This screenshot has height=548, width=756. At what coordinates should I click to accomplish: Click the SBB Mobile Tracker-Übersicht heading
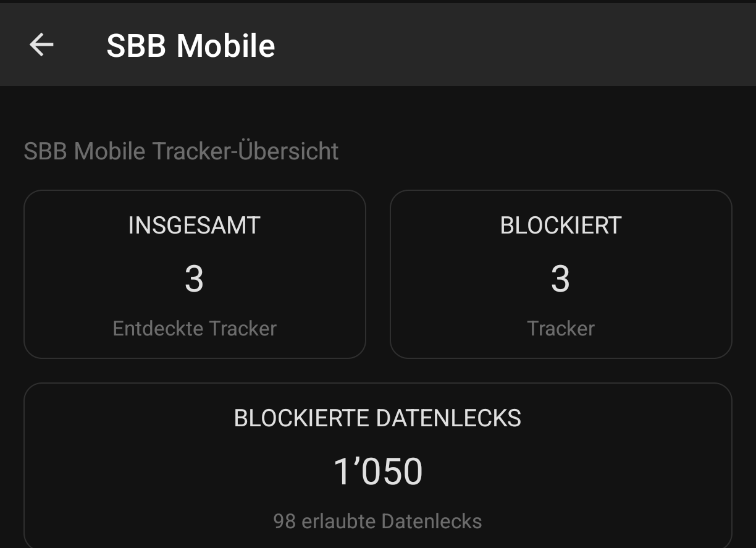181,151
